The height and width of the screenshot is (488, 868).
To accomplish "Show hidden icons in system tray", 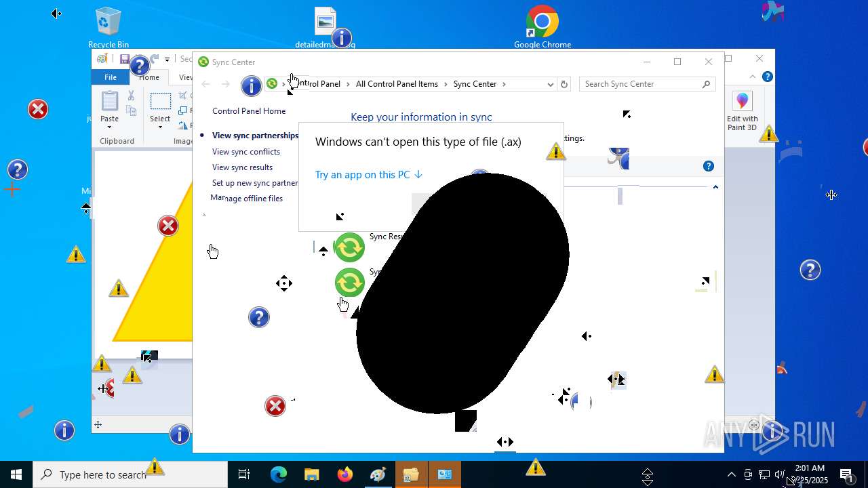I will [x=731, y=474].
